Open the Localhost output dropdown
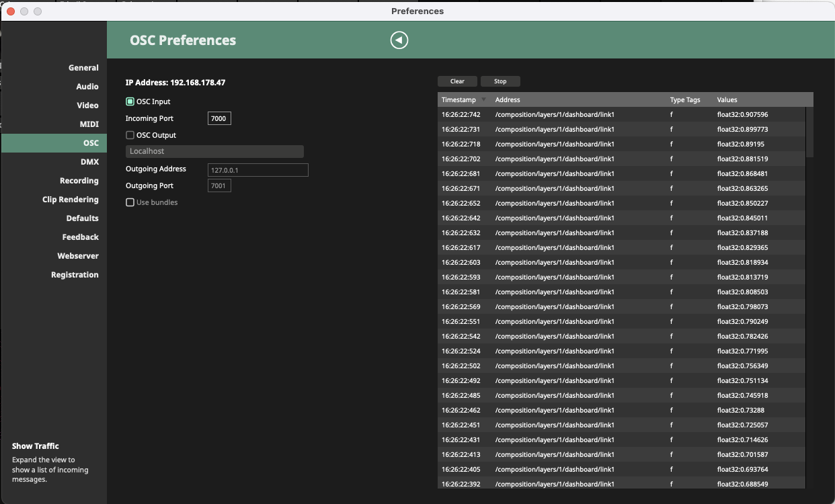 coord(214,152)
